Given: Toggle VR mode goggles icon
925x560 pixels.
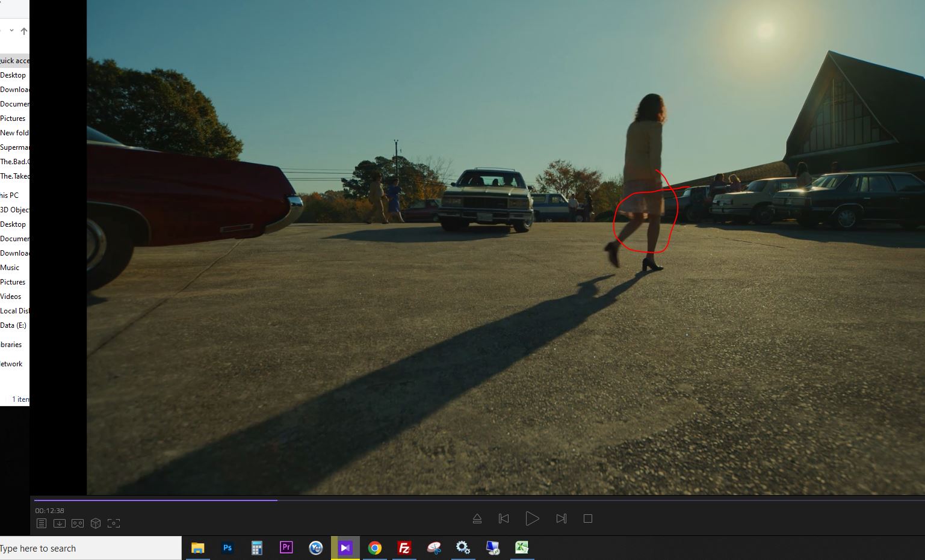Looking at the screenshot, I should [x=78, y=523].
